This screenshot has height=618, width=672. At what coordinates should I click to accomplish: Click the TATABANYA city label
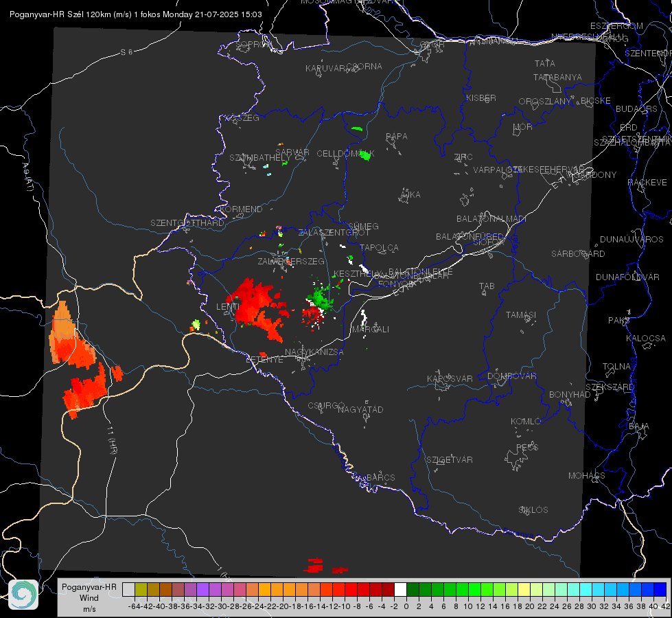coord(557,77)
